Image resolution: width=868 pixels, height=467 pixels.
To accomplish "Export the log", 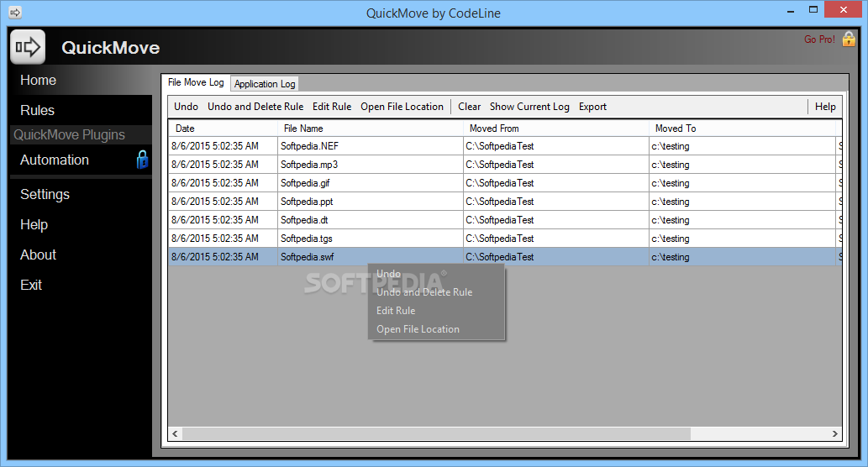I will coord(593,106).
